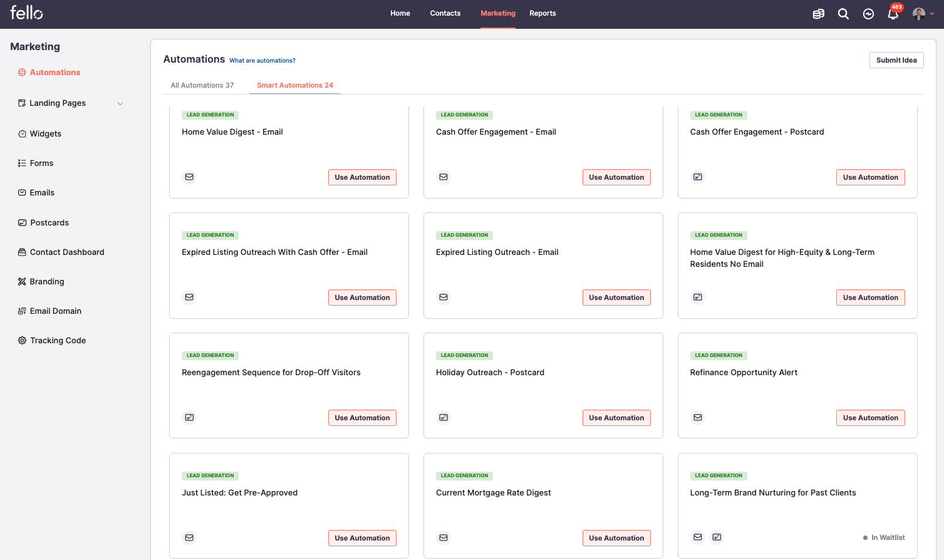Click email icon on Refinance Opportunity Alert card
The height and width of the screenshot is (560, 944).
698,418
